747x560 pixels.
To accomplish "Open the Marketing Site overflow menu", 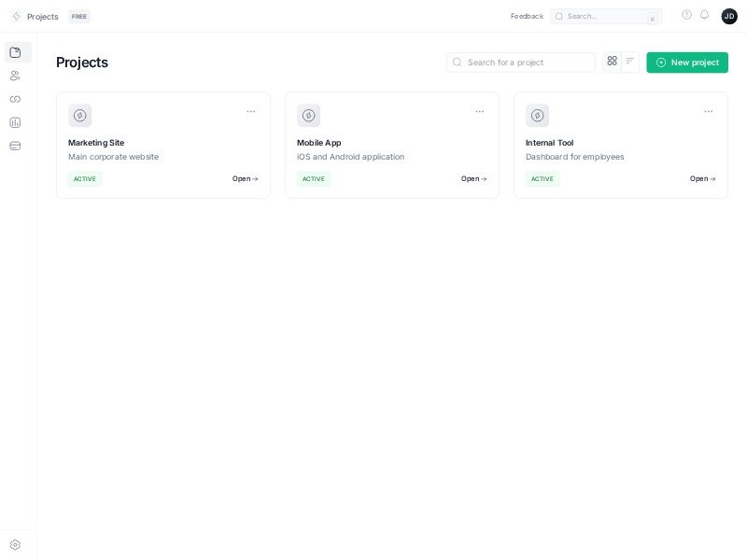I will pyautogui.click(x=250, y=111).
